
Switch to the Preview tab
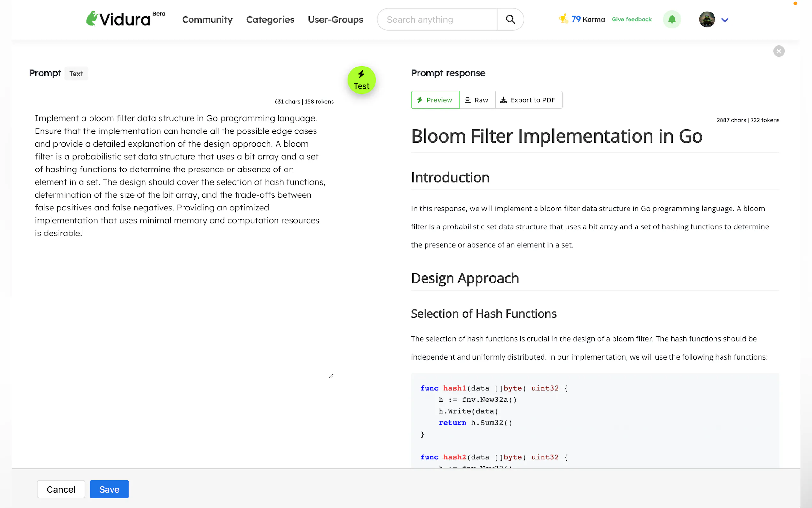click(x=435, y=100)
